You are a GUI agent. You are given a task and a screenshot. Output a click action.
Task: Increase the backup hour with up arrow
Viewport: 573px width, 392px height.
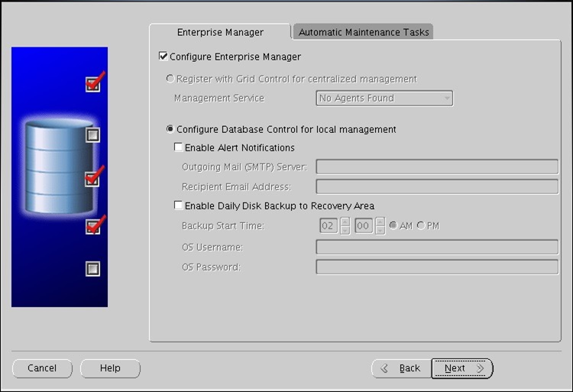tap(345, 222)
